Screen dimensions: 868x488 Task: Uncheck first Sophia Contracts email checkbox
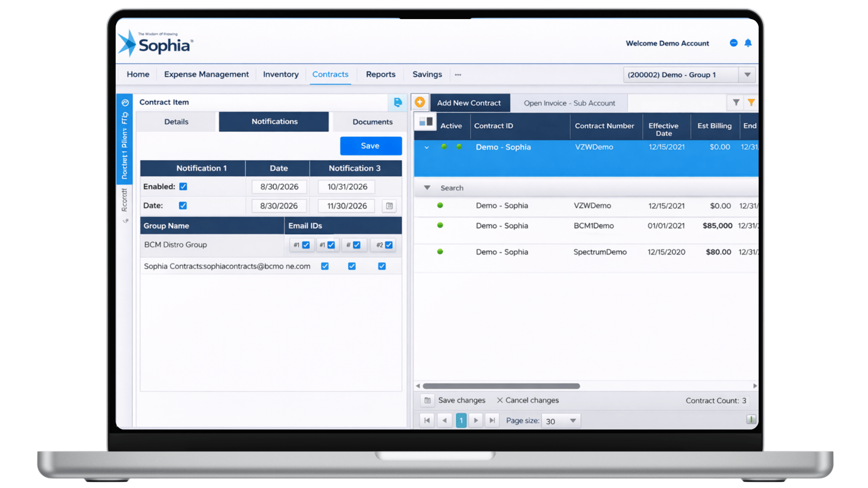[x=325, y=266]
